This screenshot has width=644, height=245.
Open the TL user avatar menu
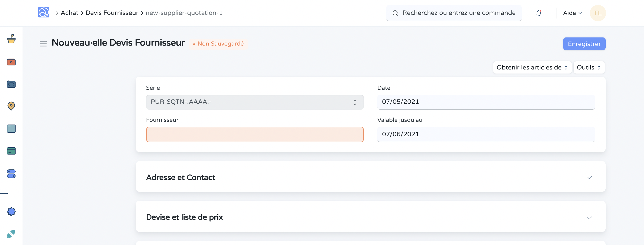(x=598, y=13)
